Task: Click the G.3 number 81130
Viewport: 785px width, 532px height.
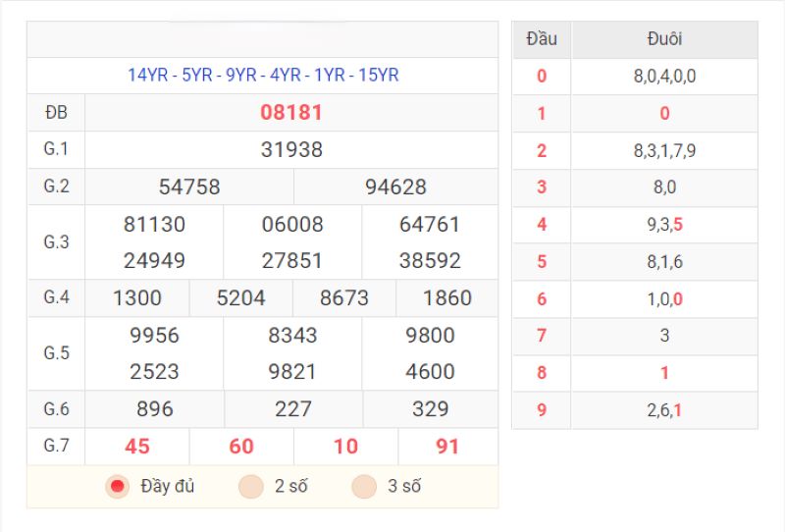Action: [x=154, y=224]
